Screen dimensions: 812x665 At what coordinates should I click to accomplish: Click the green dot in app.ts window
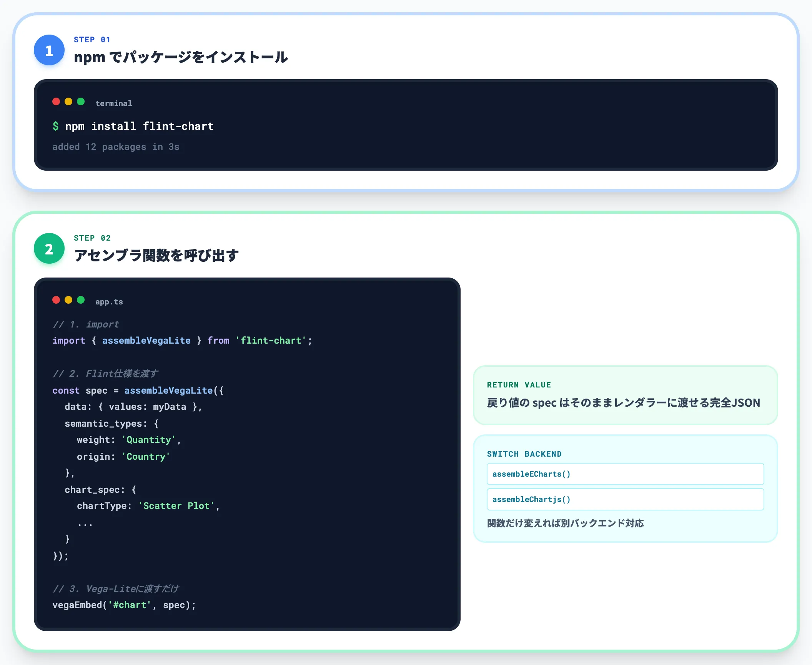(x=81, y=300)
